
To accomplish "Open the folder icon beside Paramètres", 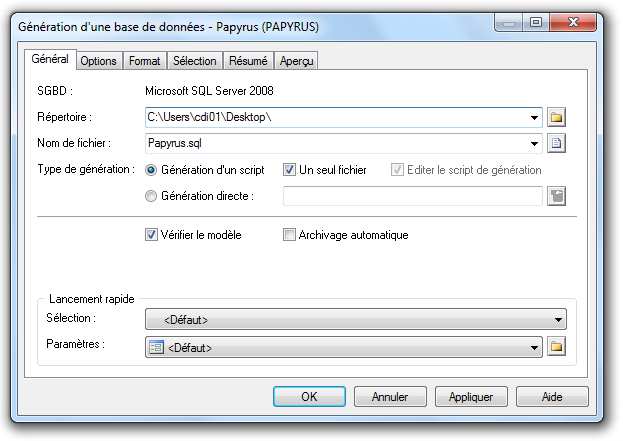I will pyautogui.click(x=557, y=347).
